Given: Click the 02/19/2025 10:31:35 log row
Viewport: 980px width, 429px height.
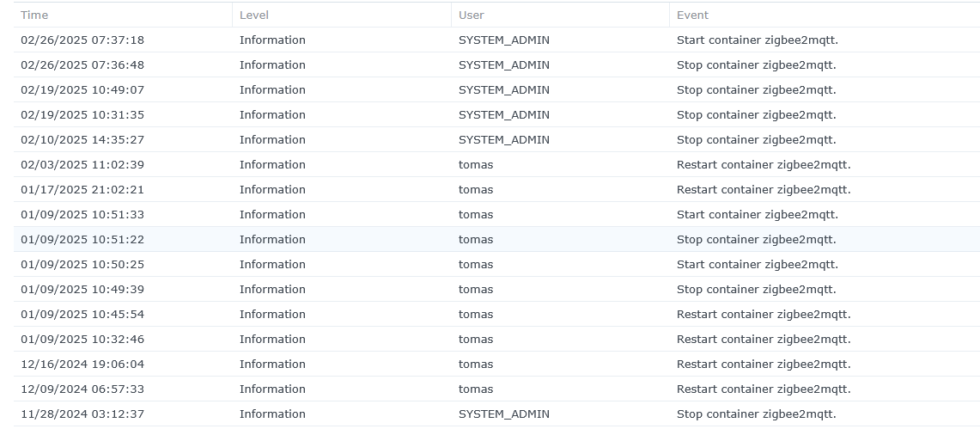Looking at the screenshot, I should click(x=82, y=115).
